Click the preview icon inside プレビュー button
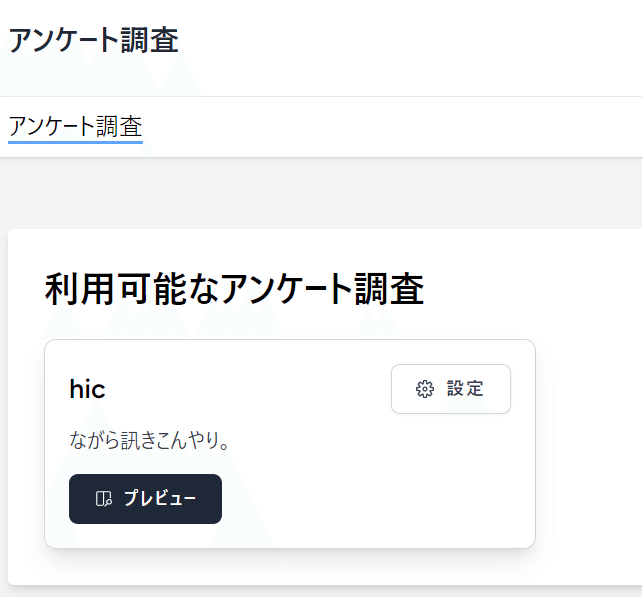Viewport: 642px width, 597px height. [x=104, y=499]
